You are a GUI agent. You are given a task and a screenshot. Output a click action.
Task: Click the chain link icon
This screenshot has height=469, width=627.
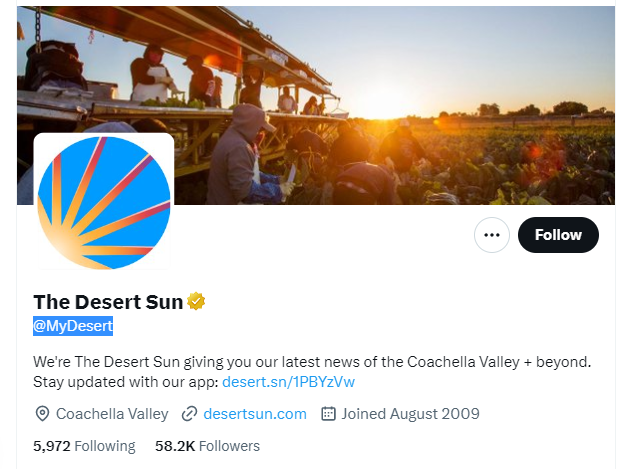(189, 413)
